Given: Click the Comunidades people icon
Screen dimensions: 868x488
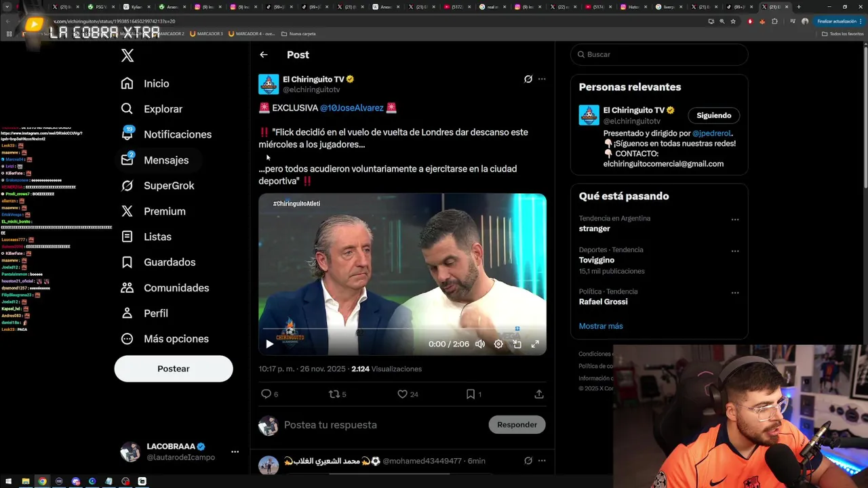Looking at the screenshot, I should tap(127, 288).
